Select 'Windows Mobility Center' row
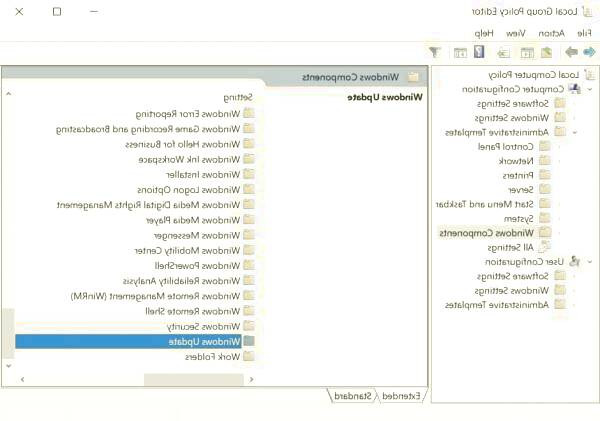 click(x=188, y=250)
